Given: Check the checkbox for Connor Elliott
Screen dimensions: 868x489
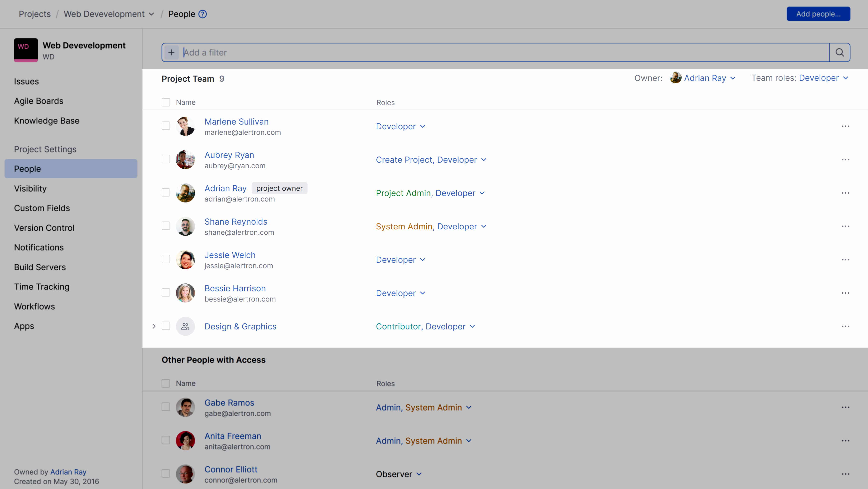Looking at the screenshot, I should (166, 473).
